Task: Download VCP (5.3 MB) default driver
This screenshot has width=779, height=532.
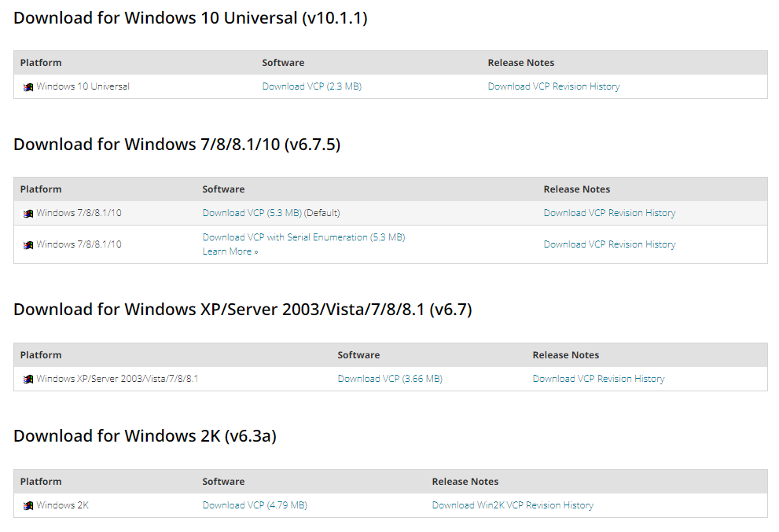Action: 252,213
